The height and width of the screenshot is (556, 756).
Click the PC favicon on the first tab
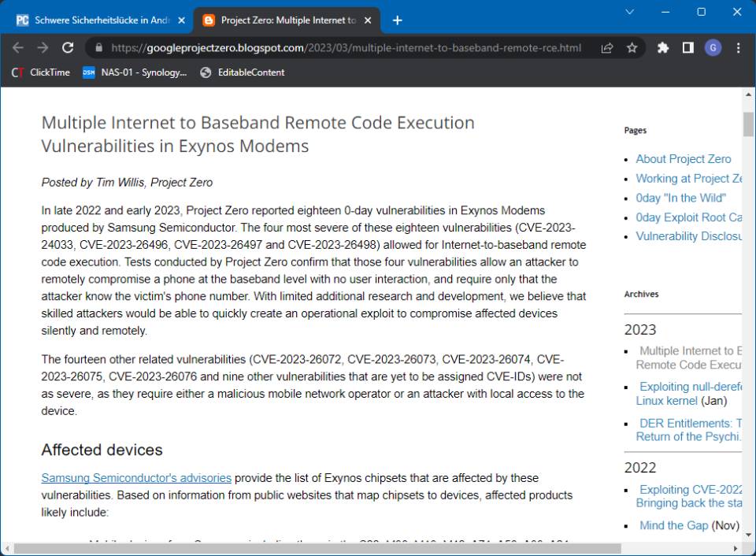[x=22, y=20]
